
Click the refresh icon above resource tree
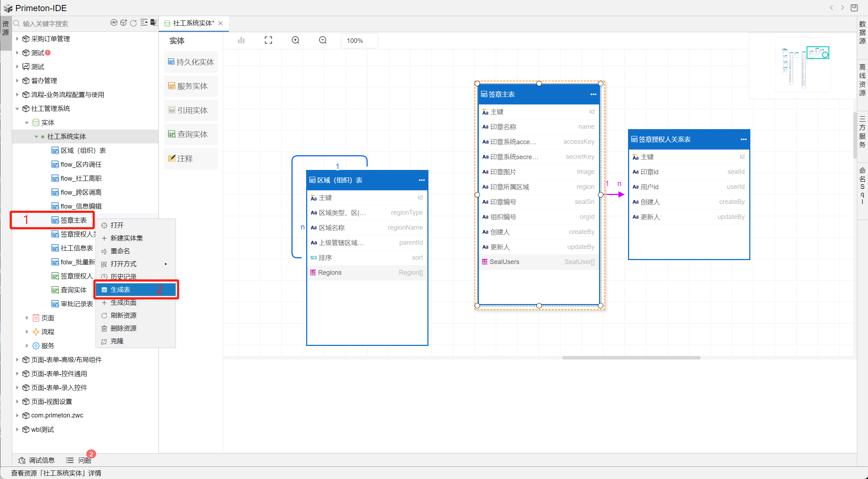point(133,23)
